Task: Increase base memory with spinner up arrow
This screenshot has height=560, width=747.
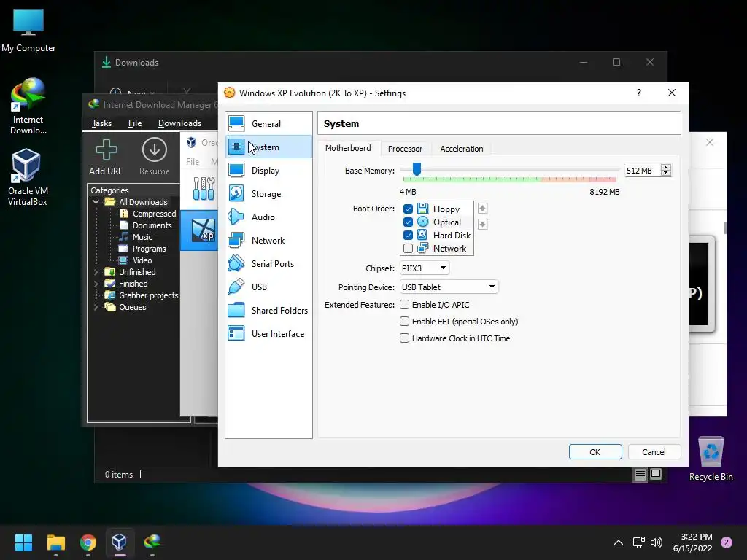Action: point(666,167)
